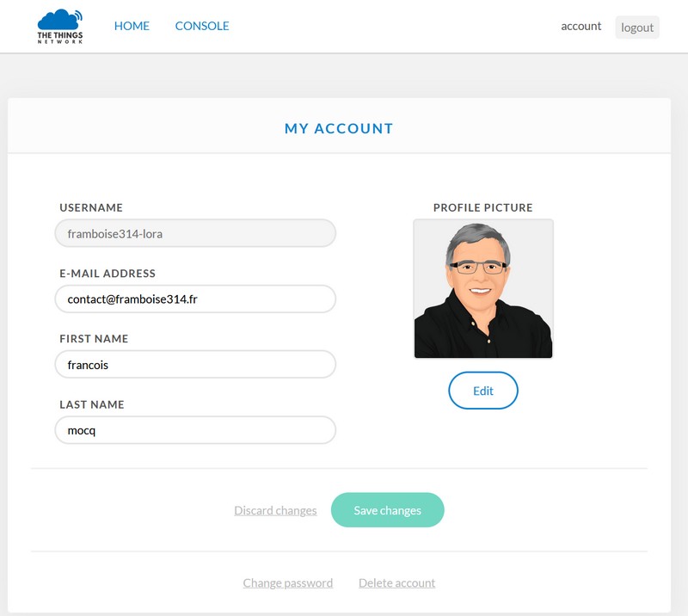Image resolution: width=688 pixels, height=616 pixels.
Task: Open the HOME menu item
Action: (132, 26)
